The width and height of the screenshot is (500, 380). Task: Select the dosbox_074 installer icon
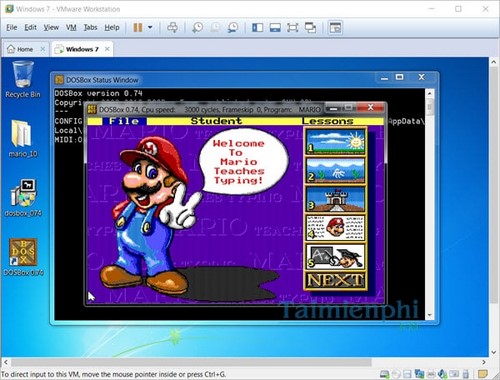[x=23, y=198]
